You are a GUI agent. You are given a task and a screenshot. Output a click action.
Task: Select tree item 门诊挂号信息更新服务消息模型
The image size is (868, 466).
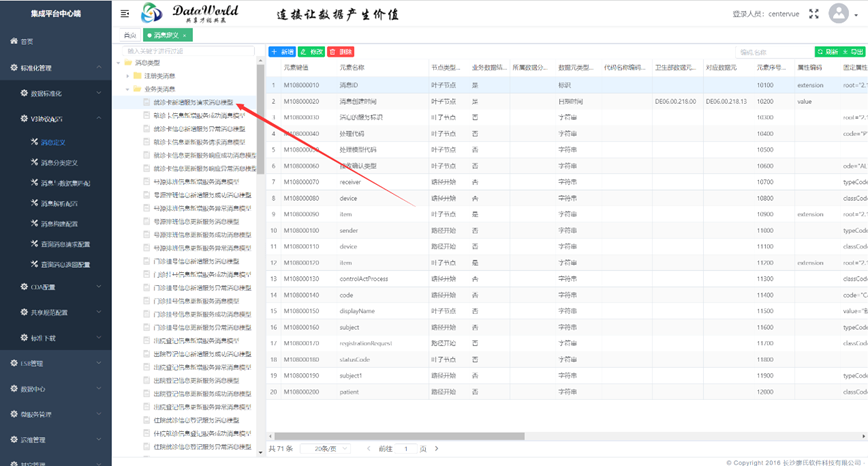tap(196, 301)
